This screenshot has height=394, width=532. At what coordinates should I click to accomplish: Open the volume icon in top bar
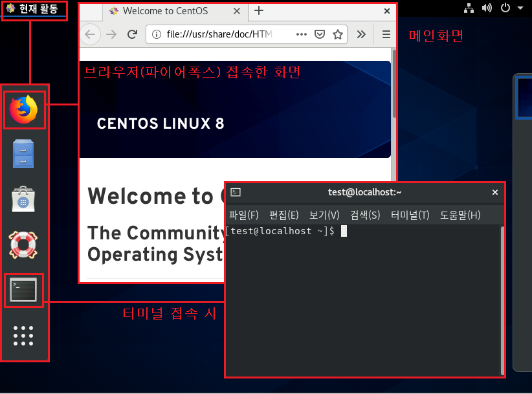coord(487,8)
